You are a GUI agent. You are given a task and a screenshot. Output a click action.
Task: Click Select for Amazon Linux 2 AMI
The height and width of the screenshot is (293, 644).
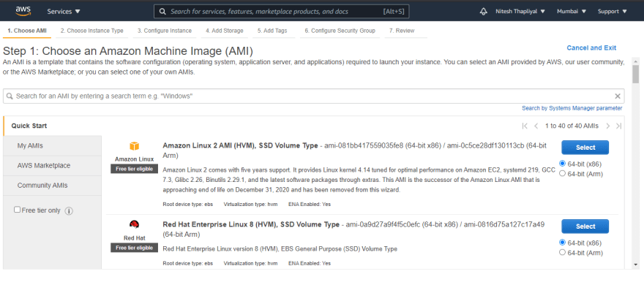click(585, 148)
